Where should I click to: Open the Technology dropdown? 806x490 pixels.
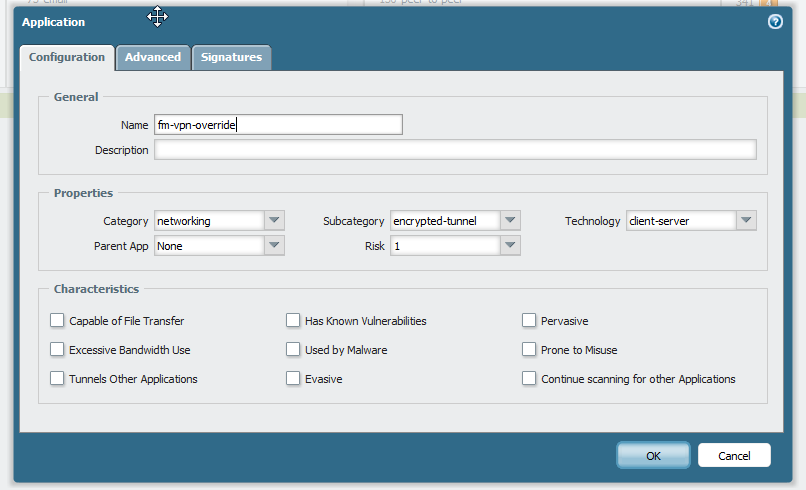746,221
